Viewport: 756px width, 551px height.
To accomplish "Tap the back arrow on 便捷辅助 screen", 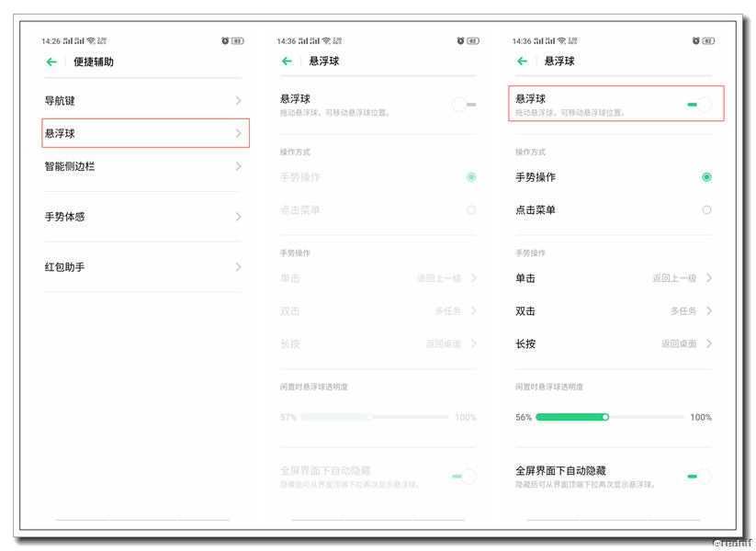I will pyautogui.click(x=52, y=62).
